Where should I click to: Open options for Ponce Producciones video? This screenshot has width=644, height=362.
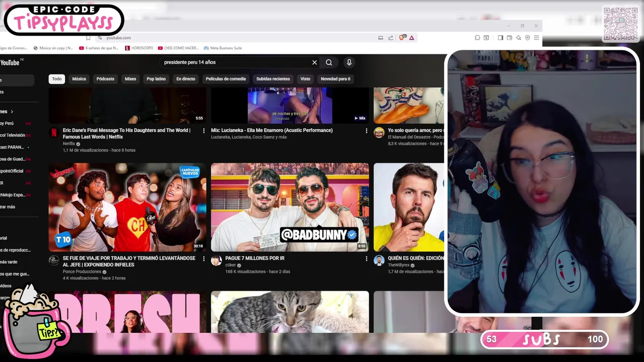click(204, 258)
